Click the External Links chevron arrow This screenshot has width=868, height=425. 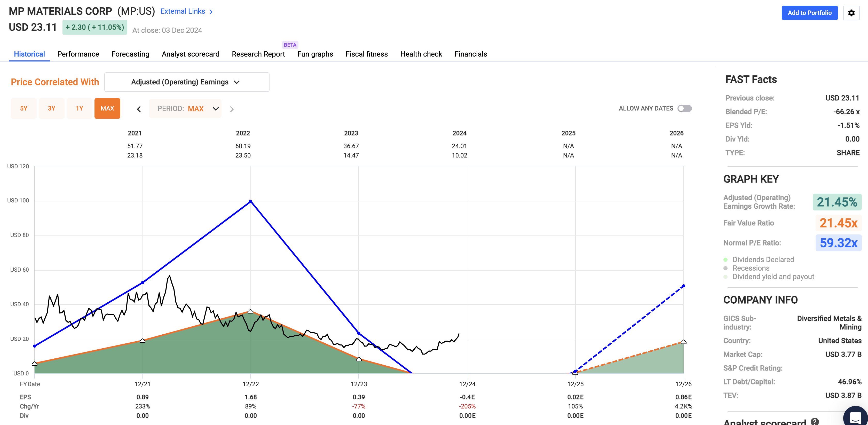[x=211, y=12]
